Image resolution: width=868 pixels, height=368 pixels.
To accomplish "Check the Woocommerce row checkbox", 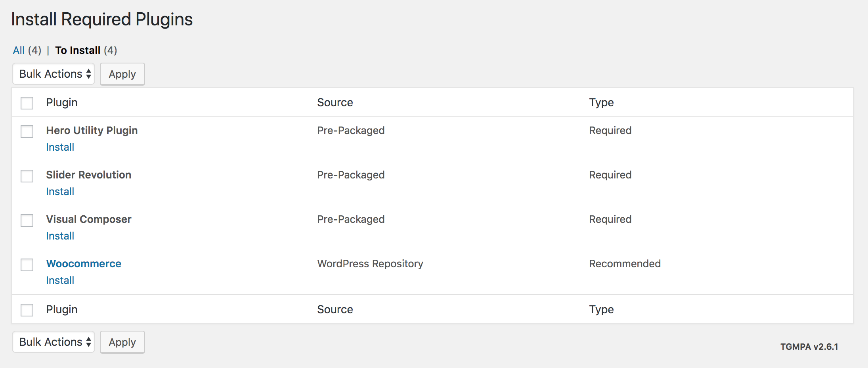I will 27,265.
